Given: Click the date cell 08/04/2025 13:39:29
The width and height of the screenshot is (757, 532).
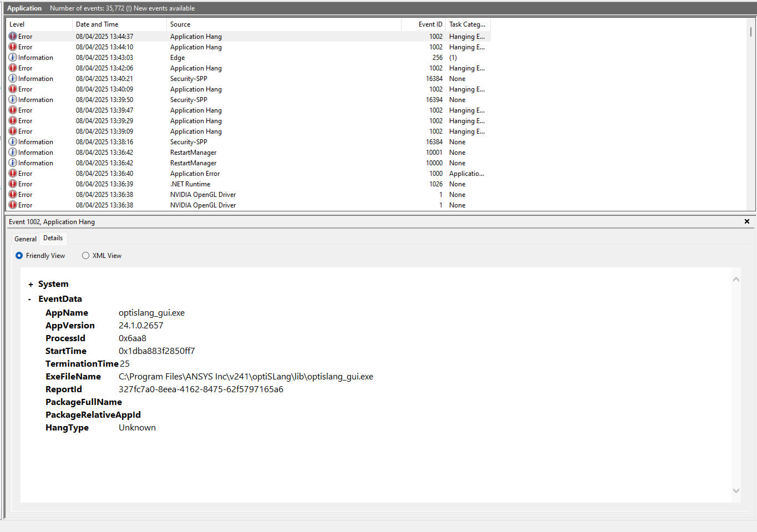Looking at the screenshot, I should pos(104,121).
